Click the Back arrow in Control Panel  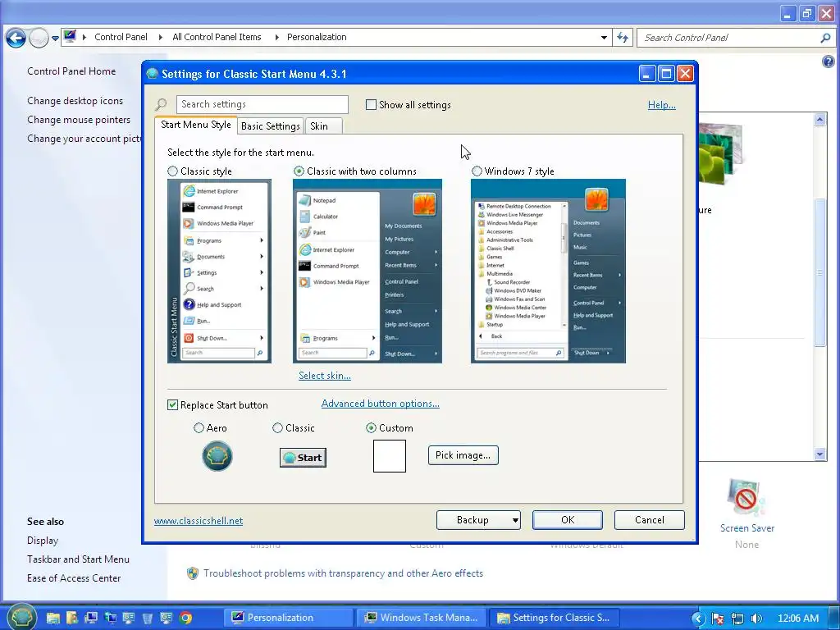click(x=16, y=38)
